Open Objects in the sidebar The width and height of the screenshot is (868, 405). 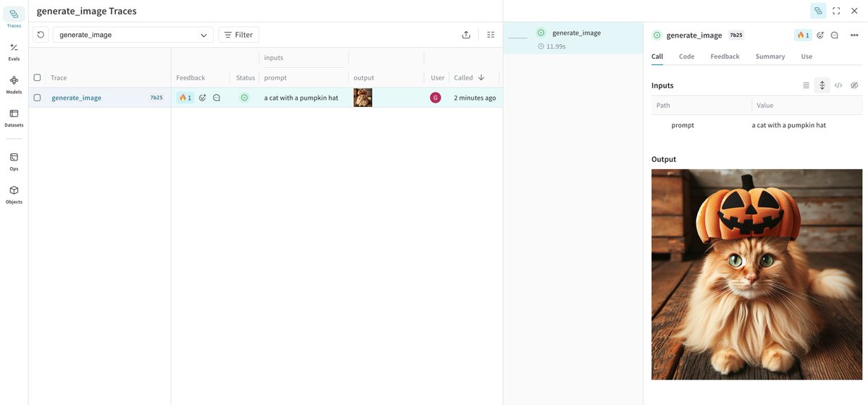tap(14, 194)
